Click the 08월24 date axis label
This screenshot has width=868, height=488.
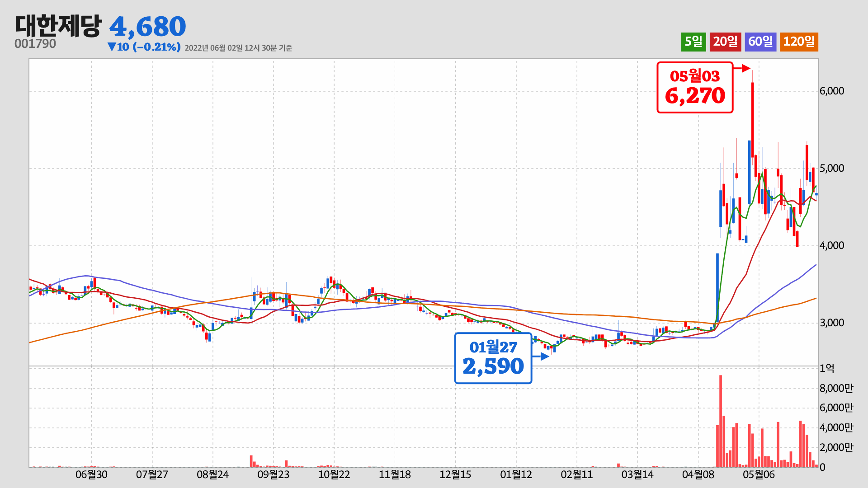pyautogui.click(x=212, y=474)
